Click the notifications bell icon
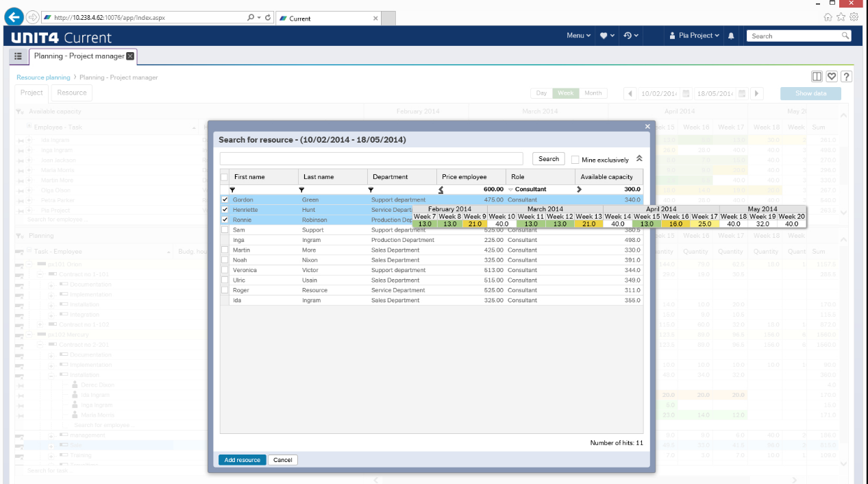The image size is (868, 484). [x=731, y=36]
